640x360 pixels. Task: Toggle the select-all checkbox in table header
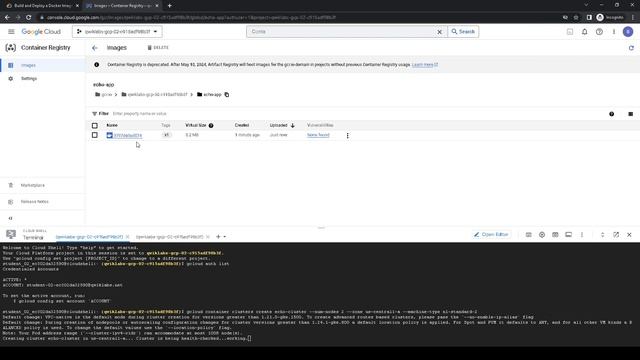tap(95, 125)
